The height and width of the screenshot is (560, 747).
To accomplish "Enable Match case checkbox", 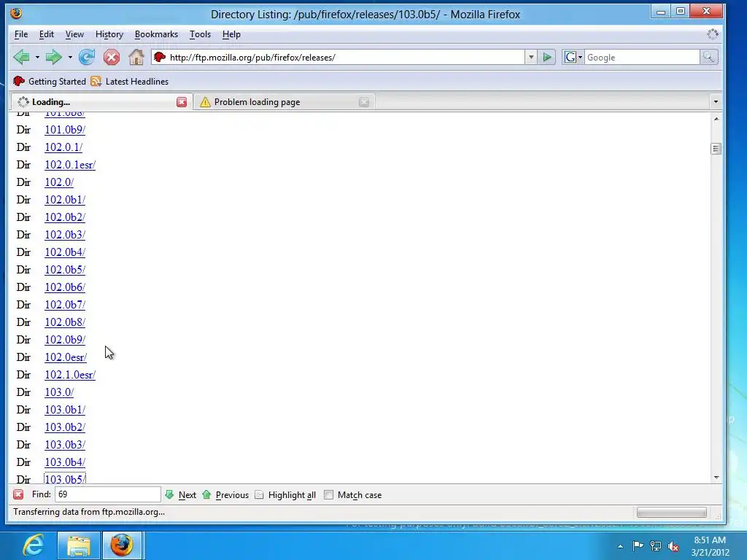I will tap(329, 495).
